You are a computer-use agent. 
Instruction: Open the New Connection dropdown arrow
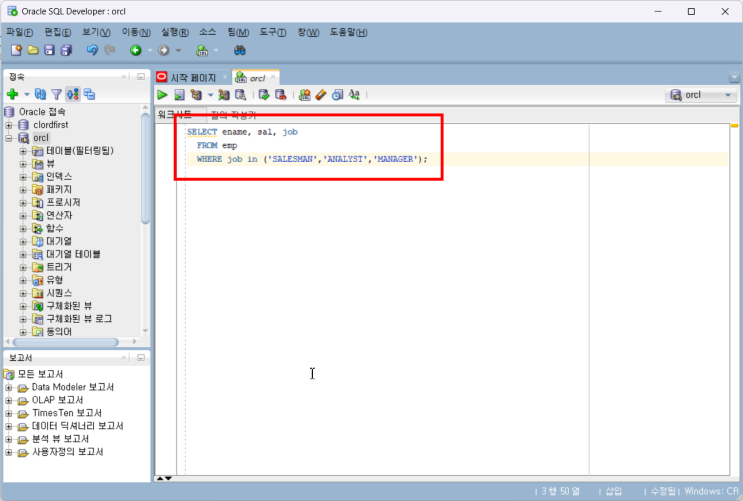point(27,94)
